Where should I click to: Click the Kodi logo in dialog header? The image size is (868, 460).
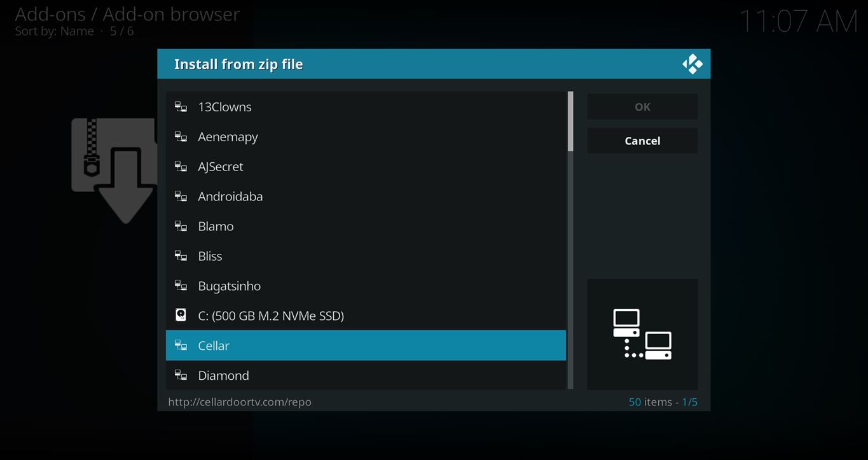click(692, 64)
